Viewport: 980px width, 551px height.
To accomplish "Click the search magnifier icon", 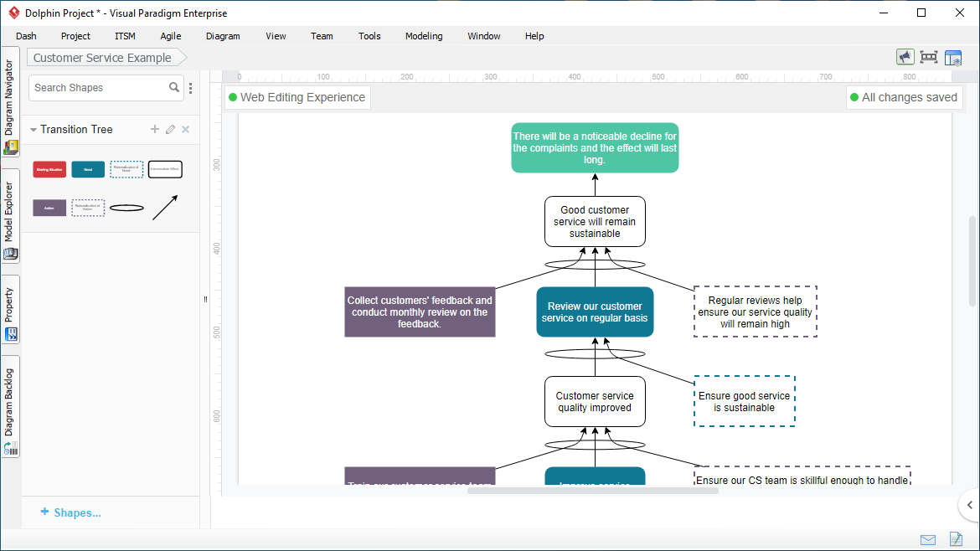I will 173,87.
